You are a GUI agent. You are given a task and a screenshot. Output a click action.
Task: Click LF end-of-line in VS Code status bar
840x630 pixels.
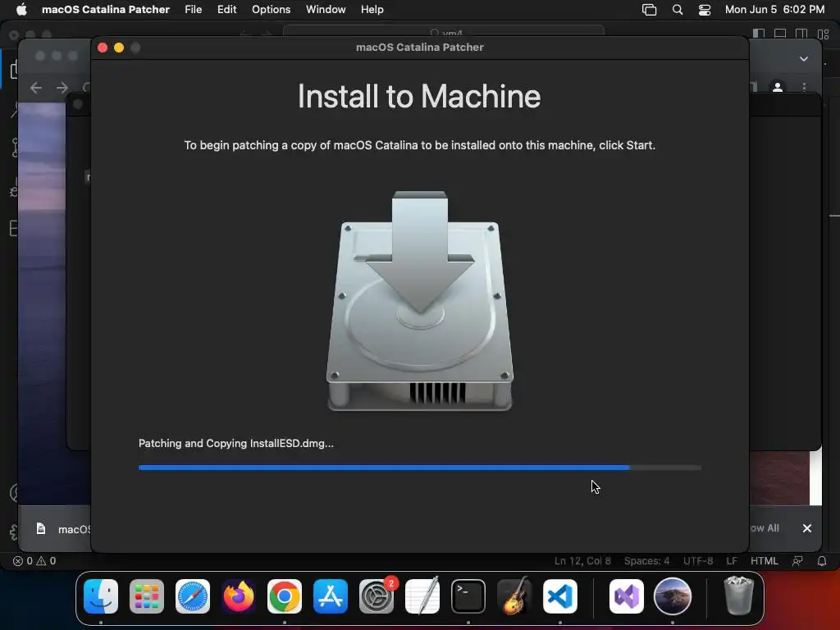732,561
